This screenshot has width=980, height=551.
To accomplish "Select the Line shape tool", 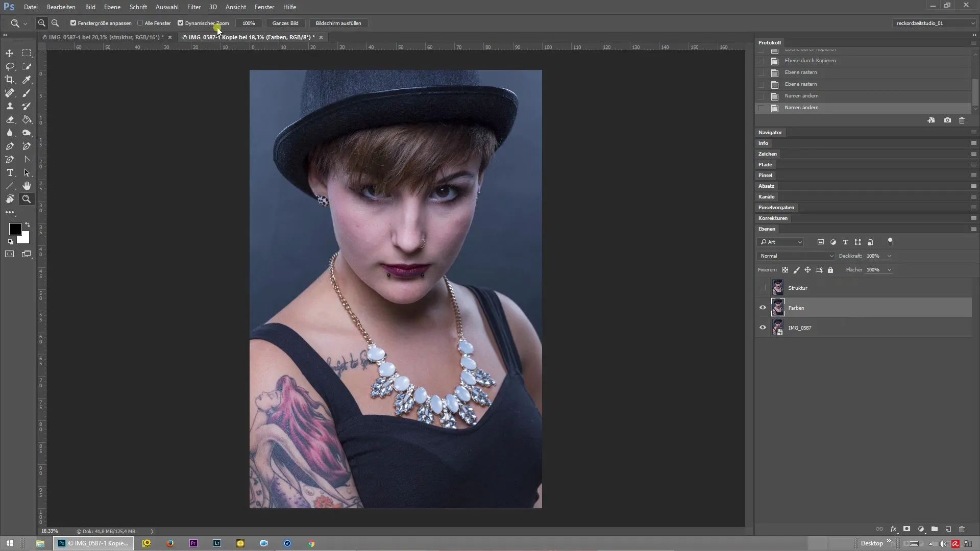I will pos(10,186).
